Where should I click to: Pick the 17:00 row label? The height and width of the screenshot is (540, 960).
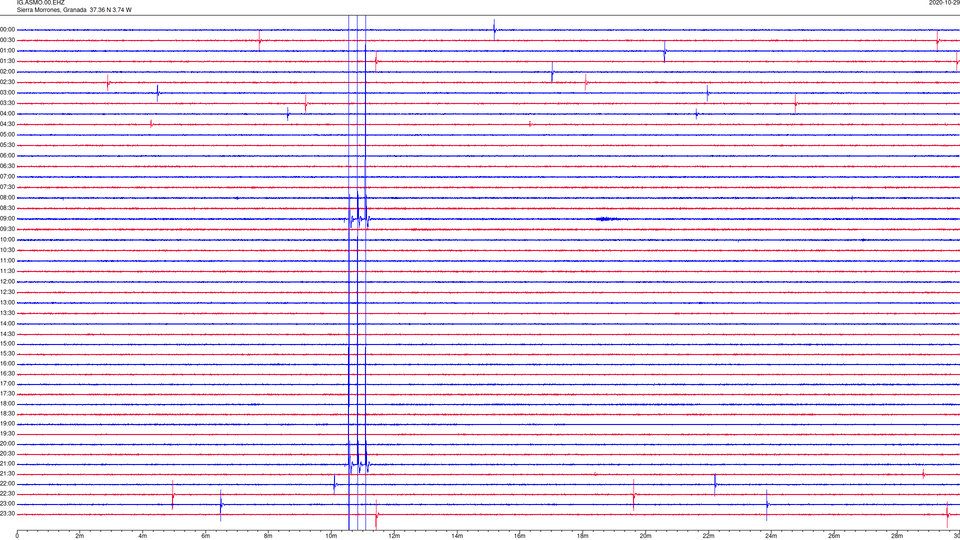[x=7, y=383]
